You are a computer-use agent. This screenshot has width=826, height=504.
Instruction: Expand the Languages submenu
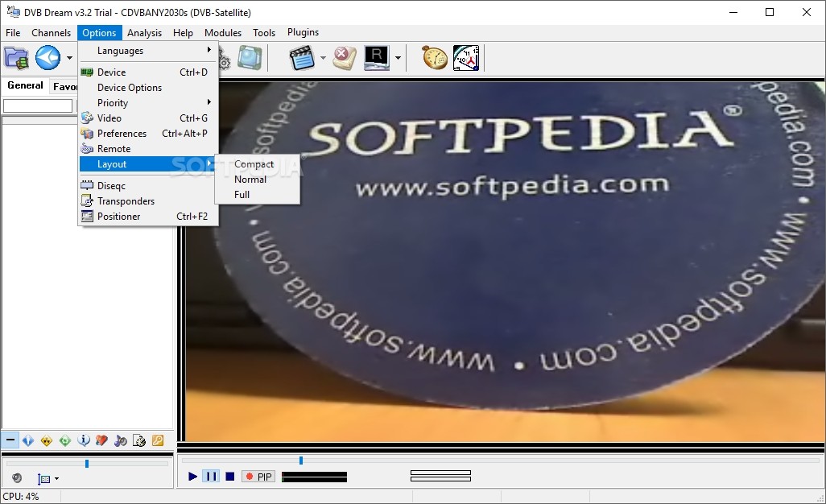click(148, 51)
